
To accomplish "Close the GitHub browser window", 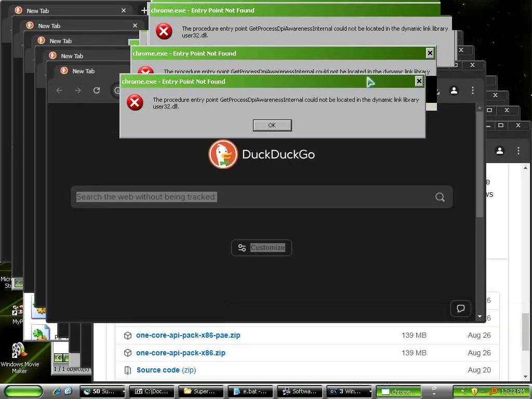I will (x=518, y=125).
